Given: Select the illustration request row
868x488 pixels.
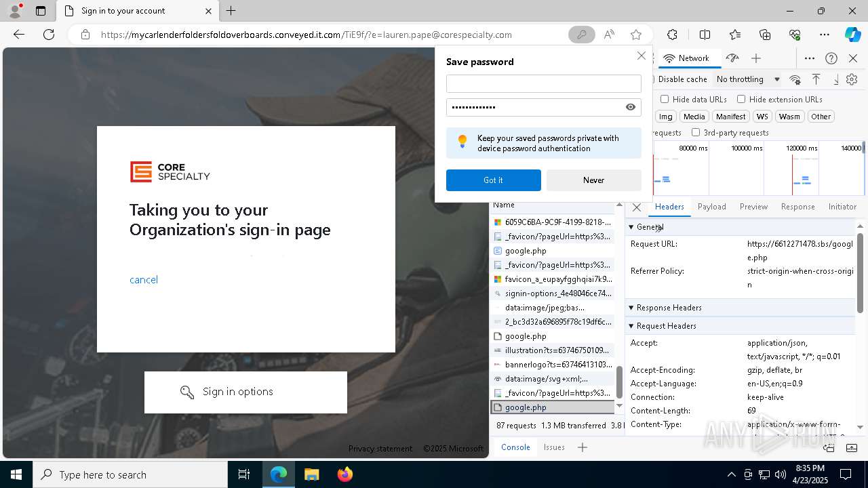Looking at the screenshot, I should (553, 350).
